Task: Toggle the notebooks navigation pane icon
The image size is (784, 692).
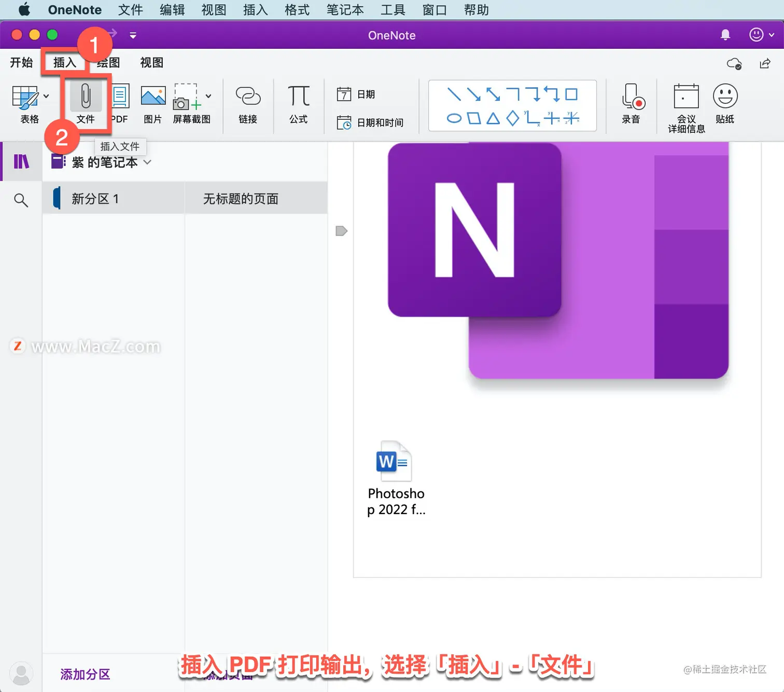Action: pyautogui.click(x=21, y=162)
